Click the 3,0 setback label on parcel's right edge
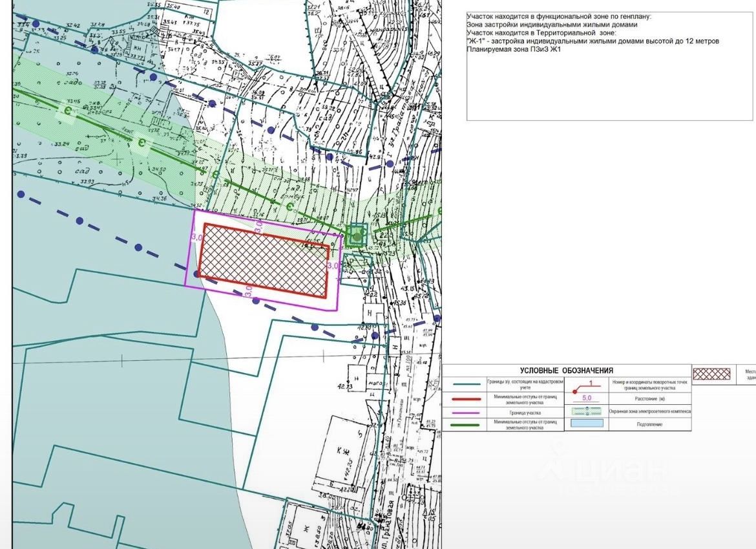Viewport: 756px width, 549px height. tap(333, 266)
